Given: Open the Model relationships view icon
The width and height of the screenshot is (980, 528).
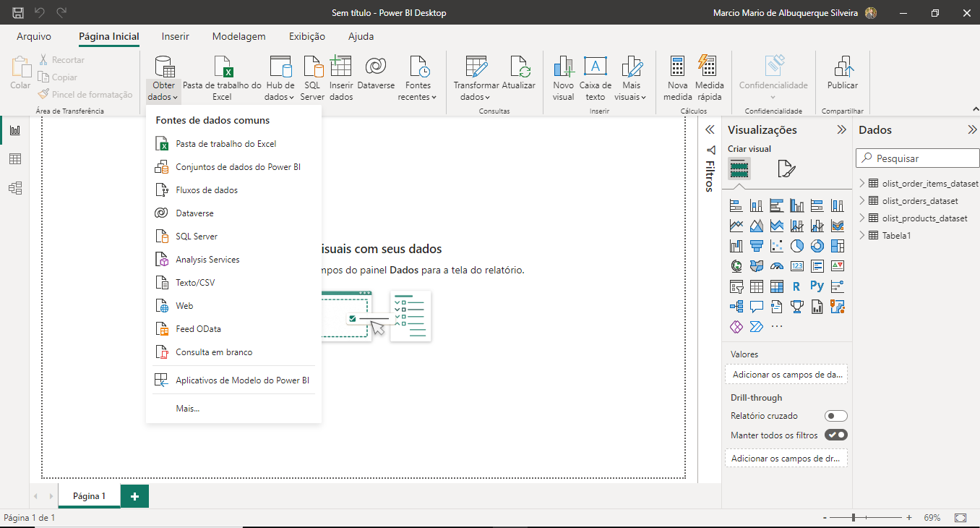Looking at the screenshot, I should tap(14, 188).
